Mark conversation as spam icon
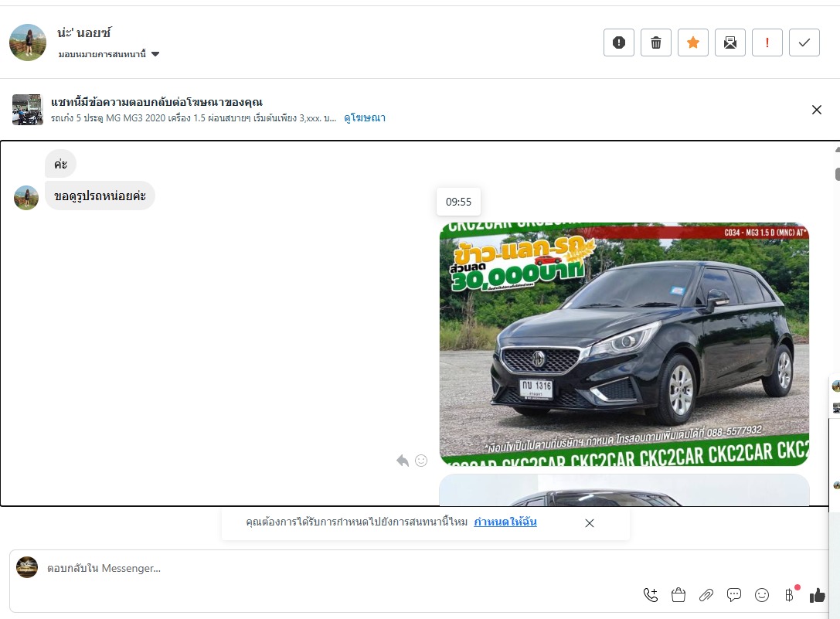 click(x=619, y=43)
